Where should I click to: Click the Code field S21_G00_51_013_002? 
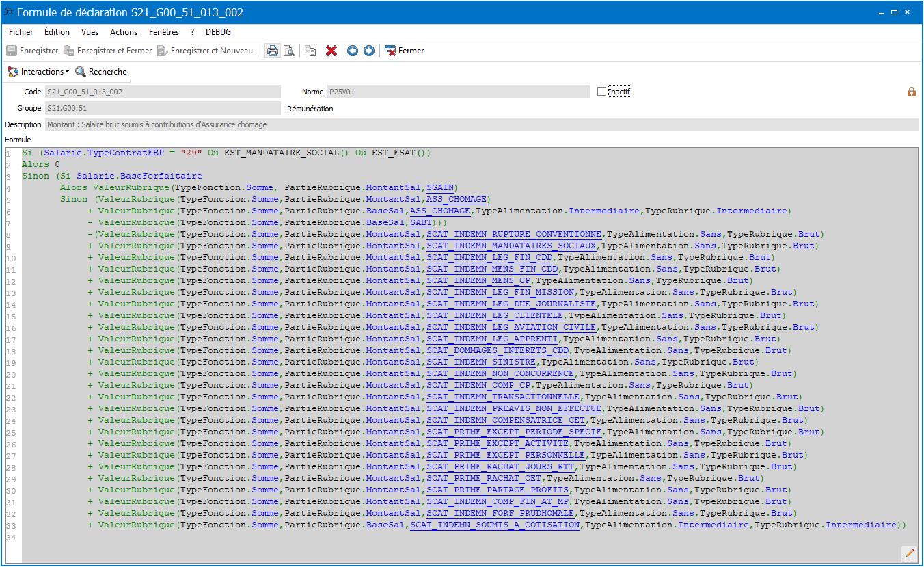[x=163, y=92]
